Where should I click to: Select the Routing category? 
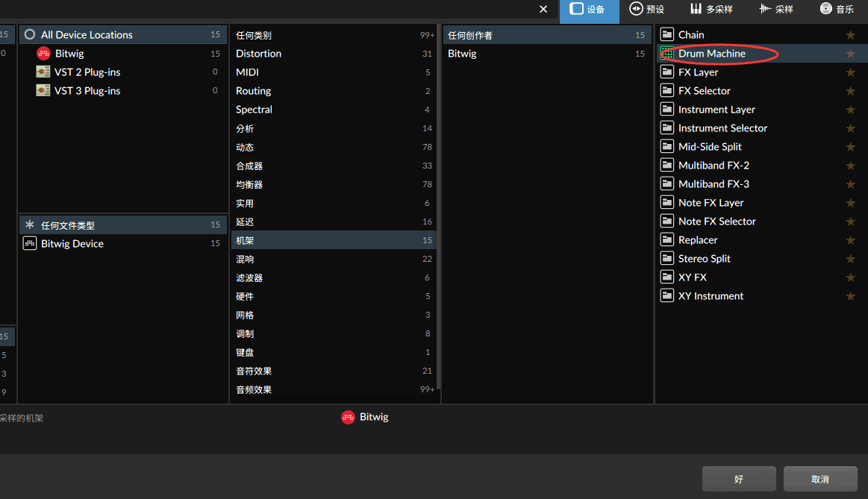click(x=334, y=91)
